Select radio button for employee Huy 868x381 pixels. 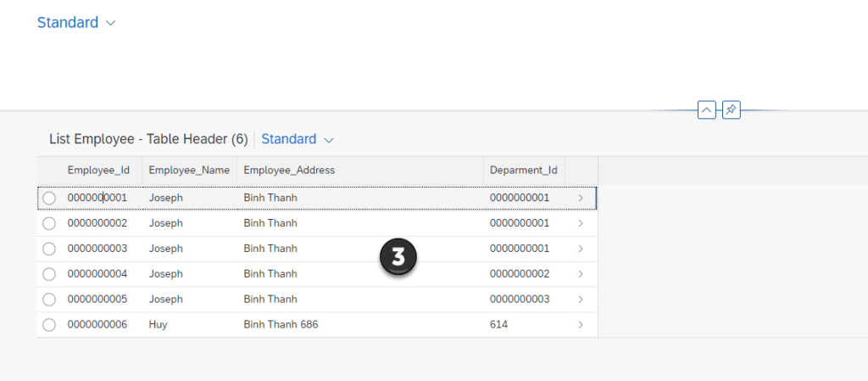coord(49,325)
